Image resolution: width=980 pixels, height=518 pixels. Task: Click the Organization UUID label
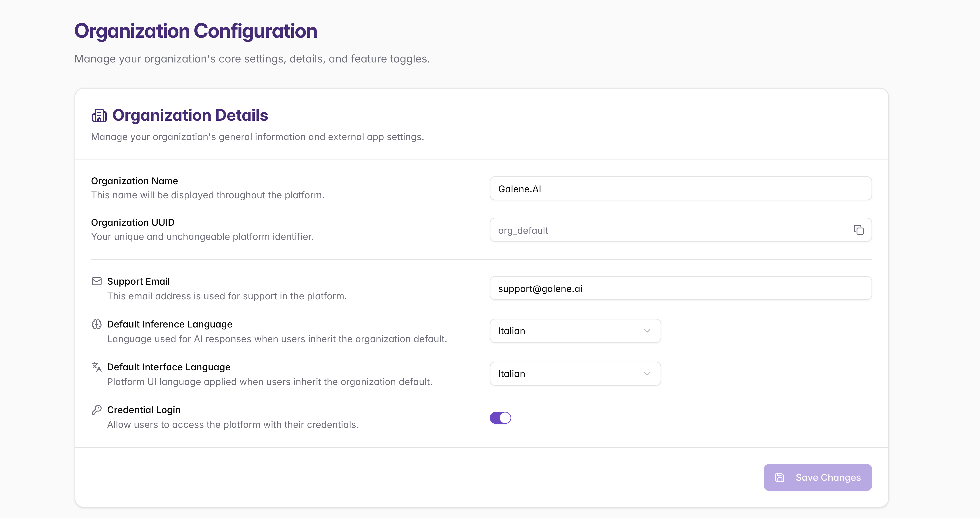coord(133,222)
